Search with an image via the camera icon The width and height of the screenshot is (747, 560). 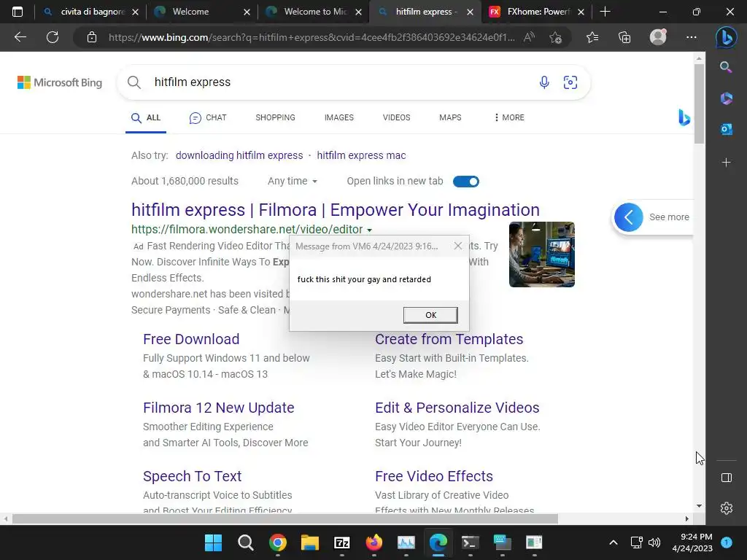pyautogui.click(x=570, y=82)
